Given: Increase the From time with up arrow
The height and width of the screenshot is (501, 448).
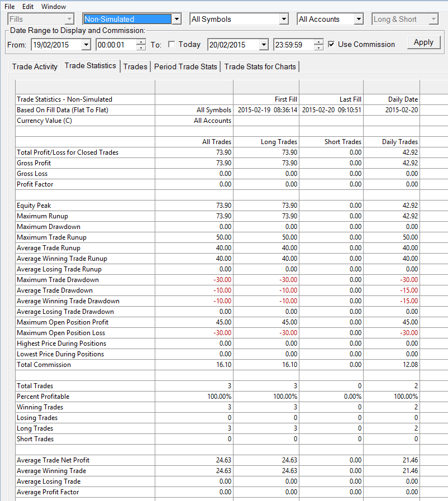Looking at the screenshot, I should coord(141,42).
